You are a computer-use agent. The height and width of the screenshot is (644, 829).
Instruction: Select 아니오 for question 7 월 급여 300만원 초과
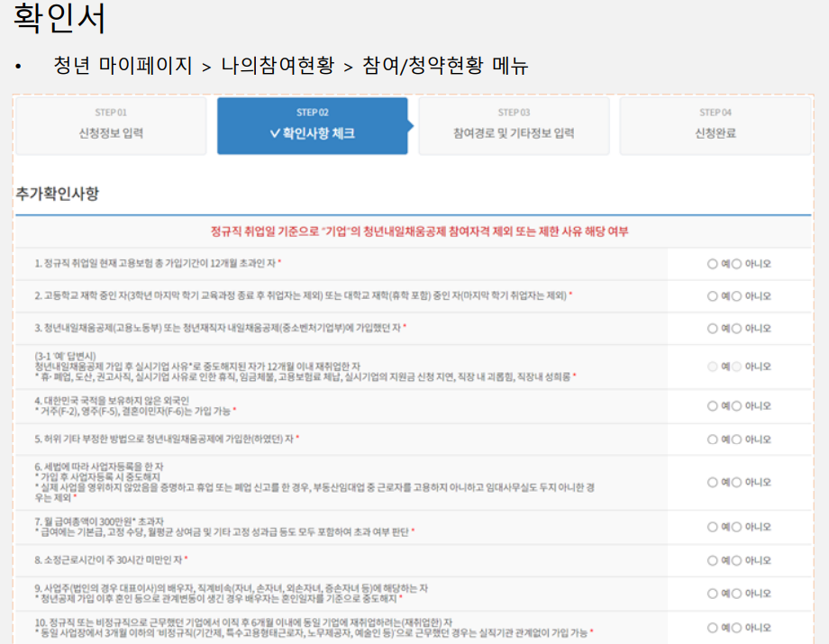[737, 525]
